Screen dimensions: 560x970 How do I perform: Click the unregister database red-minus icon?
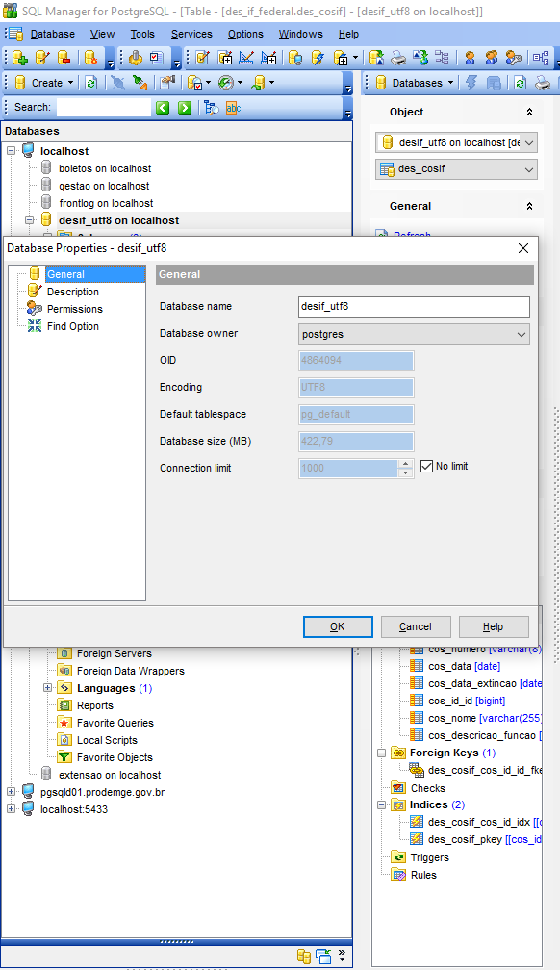(x=64, y=58)
